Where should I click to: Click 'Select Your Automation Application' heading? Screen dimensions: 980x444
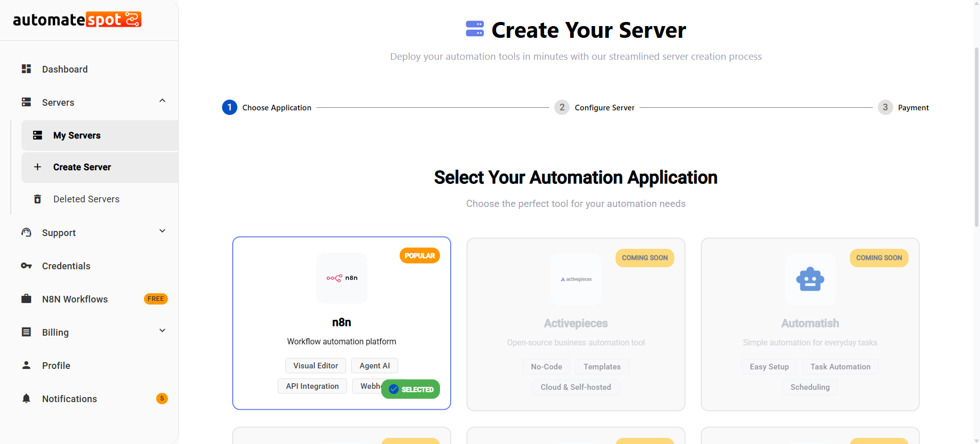576,177
